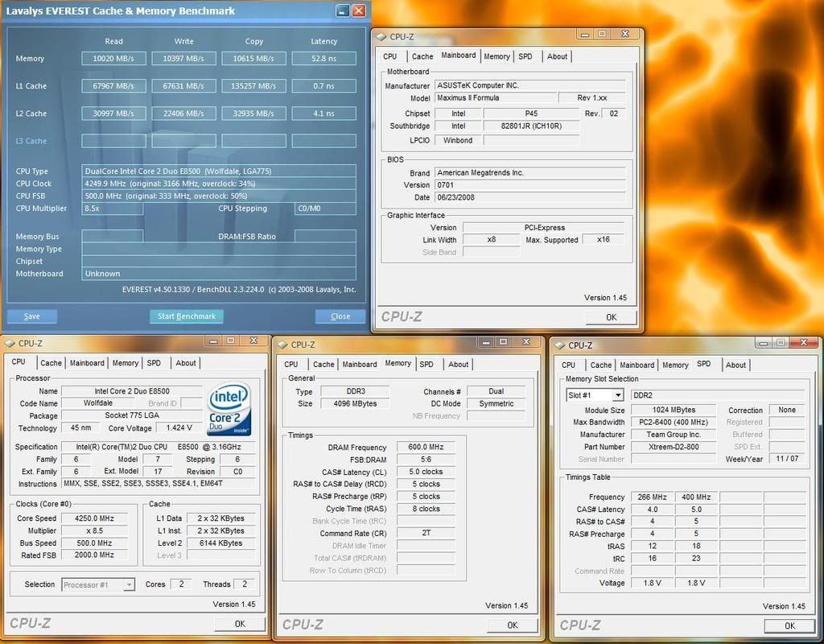Click CPU FSB field showing 500.0 MHz

pos(219,196)
